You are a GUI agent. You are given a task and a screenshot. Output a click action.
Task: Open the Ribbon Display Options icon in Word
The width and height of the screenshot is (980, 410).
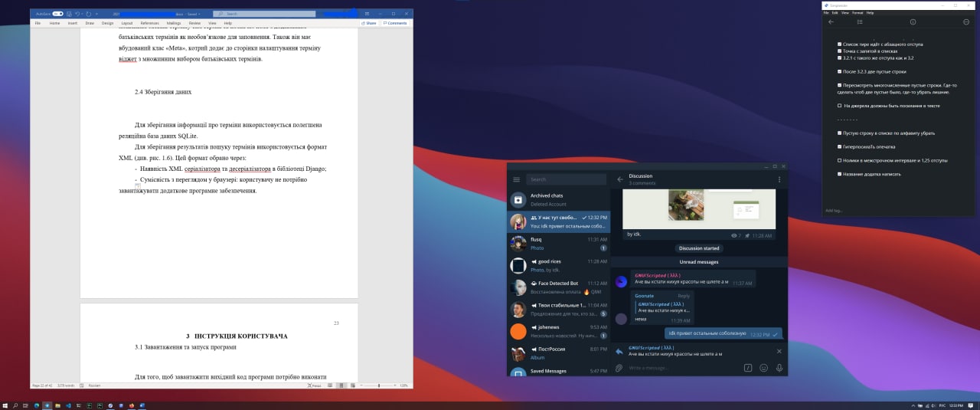[x=367, y=14]
